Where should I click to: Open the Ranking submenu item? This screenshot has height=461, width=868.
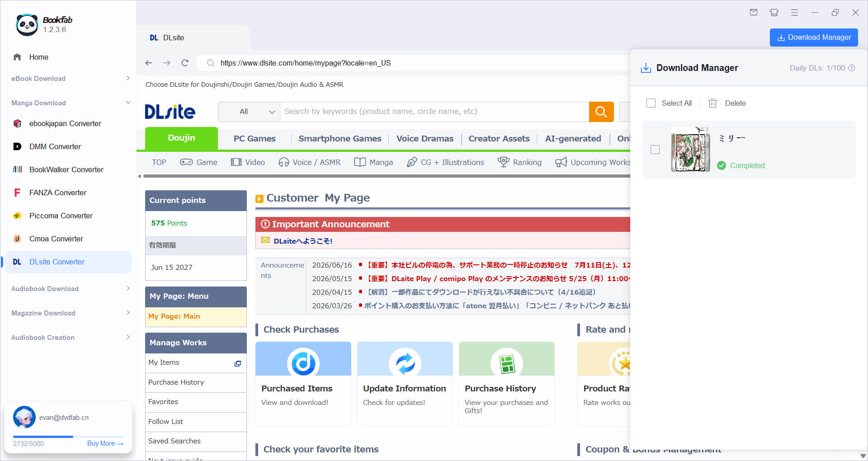coord(519,162)
